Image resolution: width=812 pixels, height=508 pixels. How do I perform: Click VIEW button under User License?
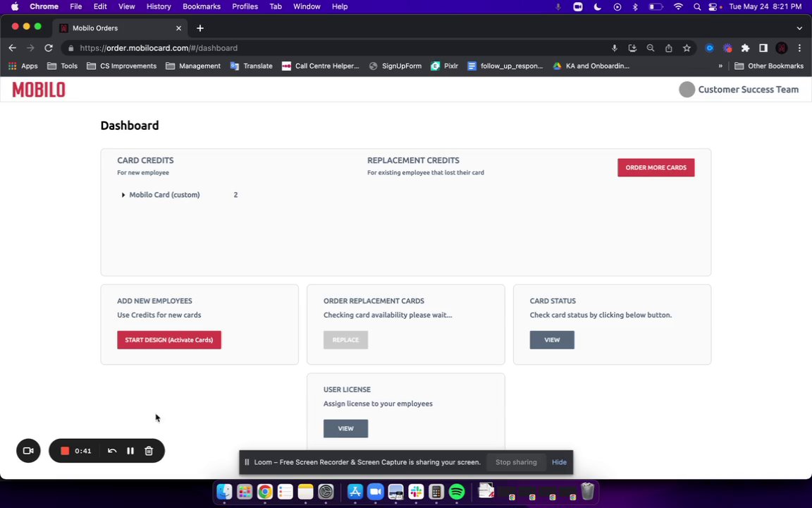click(x=345, y=429)
